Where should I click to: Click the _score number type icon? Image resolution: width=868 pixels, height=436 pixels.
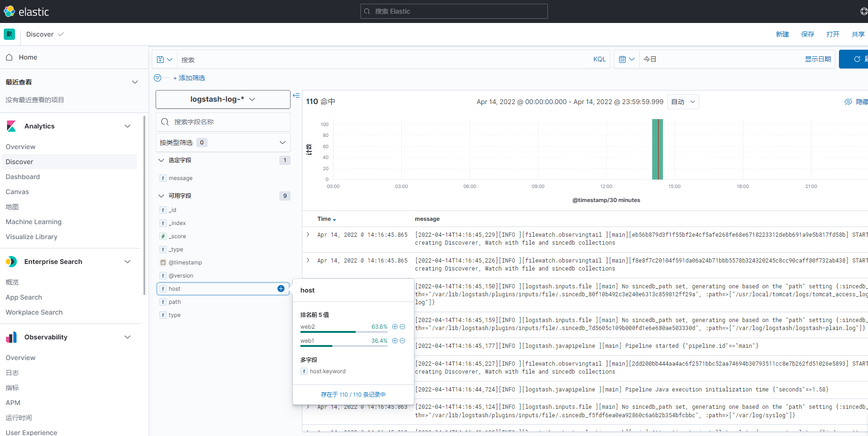pyautogui.click(x=163, y=236)
